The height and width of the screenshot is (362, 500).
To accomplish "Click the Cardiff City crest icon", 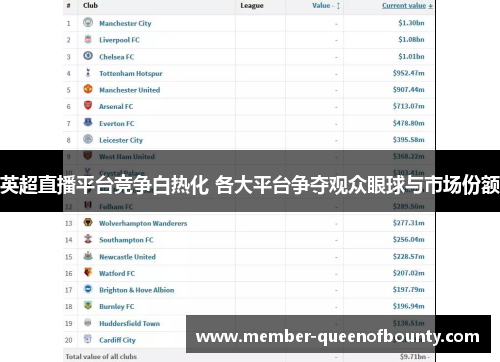I will point(88,339).
